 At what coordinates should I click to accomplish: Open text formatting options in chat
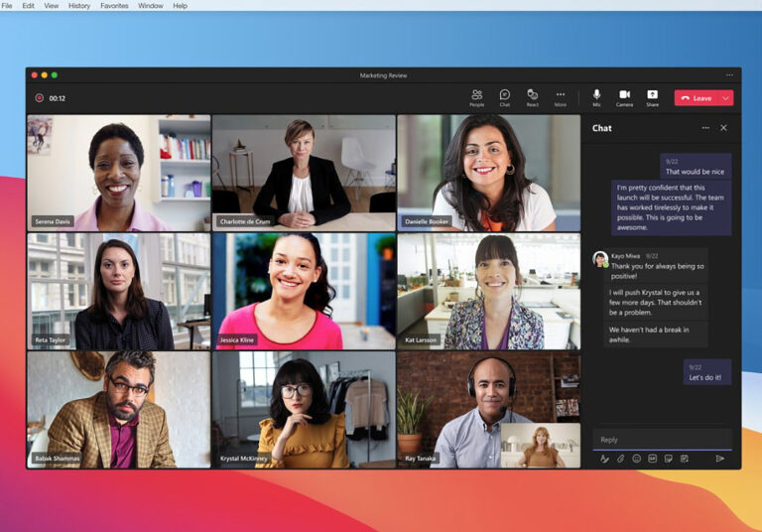[x=604, y=459]
